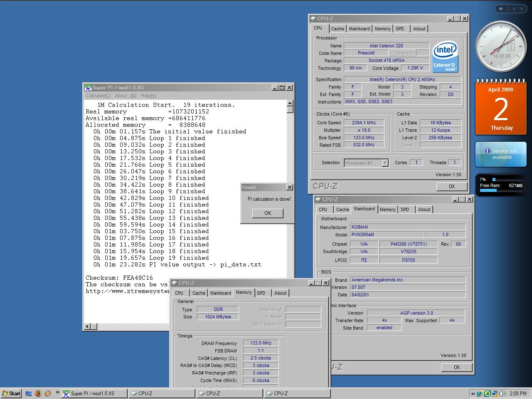
Task: Go to the next sidebar gadget page
Action: tap(522, 9)
